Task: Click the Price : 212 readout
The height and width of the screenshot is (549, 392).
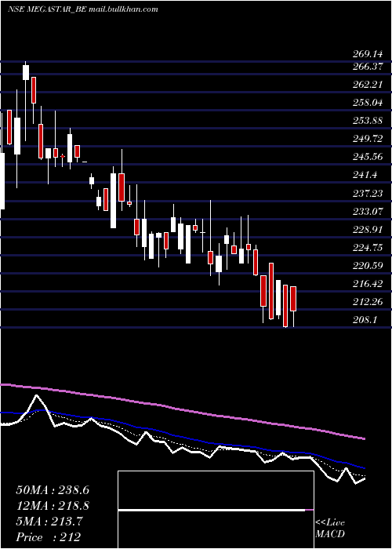Action: click(48, 537)
